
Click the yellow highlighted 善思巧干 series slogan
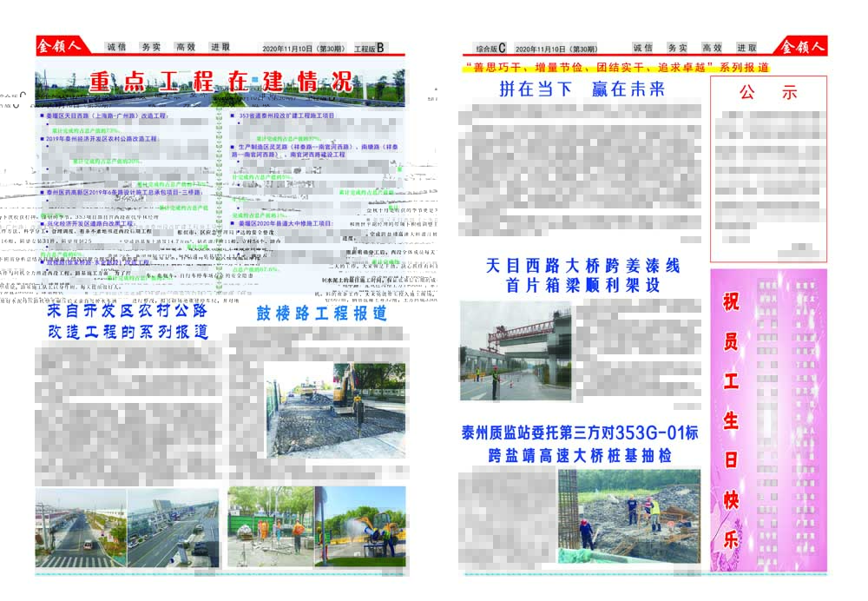[x=615, y=68]
